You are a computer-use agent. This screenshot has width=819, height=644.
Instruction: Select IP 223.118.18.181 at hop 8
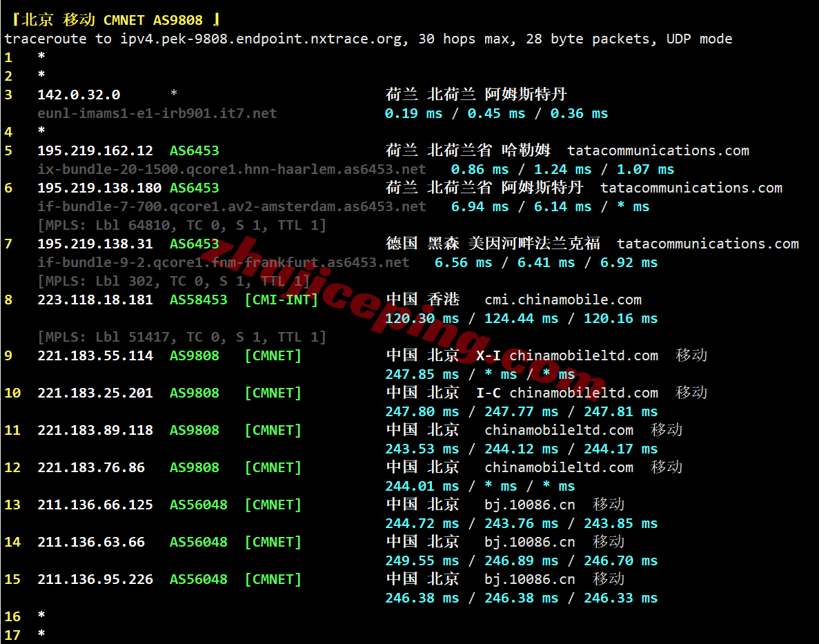coord(95,300)
